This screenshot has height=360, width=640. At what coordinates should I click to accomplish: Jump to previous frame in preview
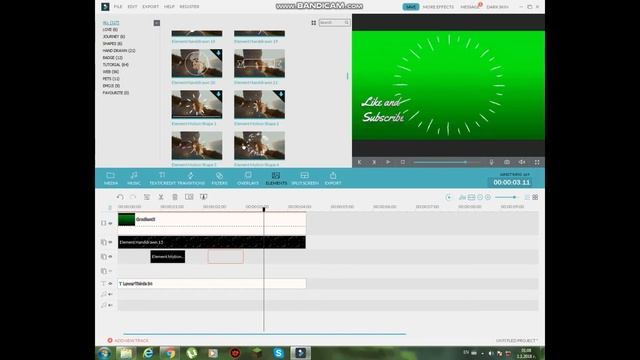tap(359, 162)
